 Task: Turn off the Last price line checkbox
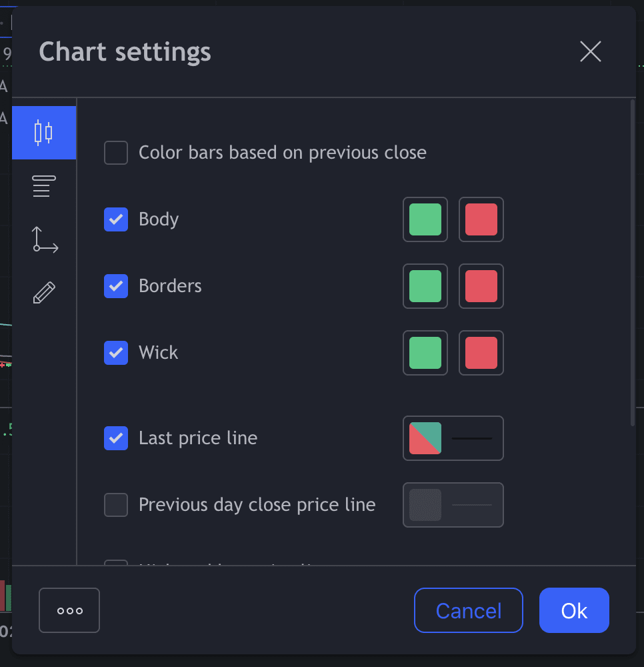pos(116,438)
